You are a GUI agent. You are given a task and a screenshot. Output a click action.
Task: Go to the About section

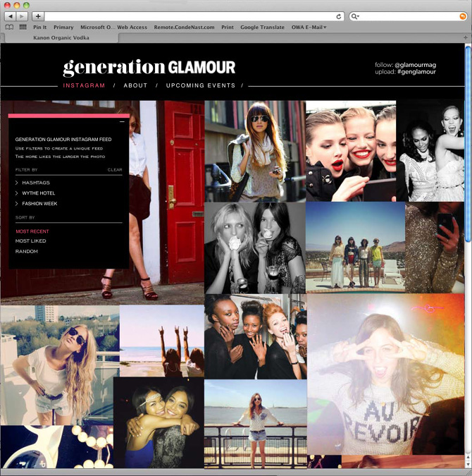[x=135, y=85]
